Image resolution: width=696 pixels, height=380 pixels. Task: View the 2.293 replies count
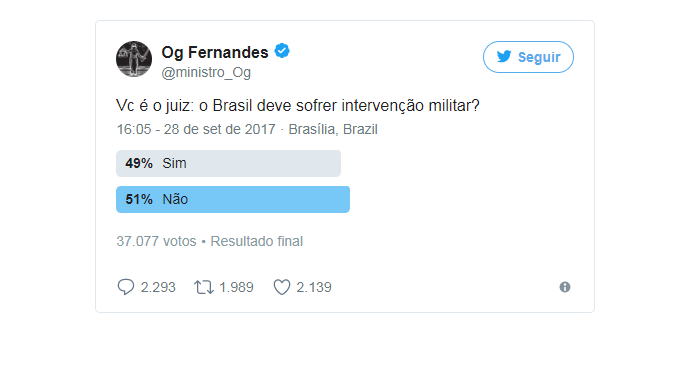(x=158, y=287)
